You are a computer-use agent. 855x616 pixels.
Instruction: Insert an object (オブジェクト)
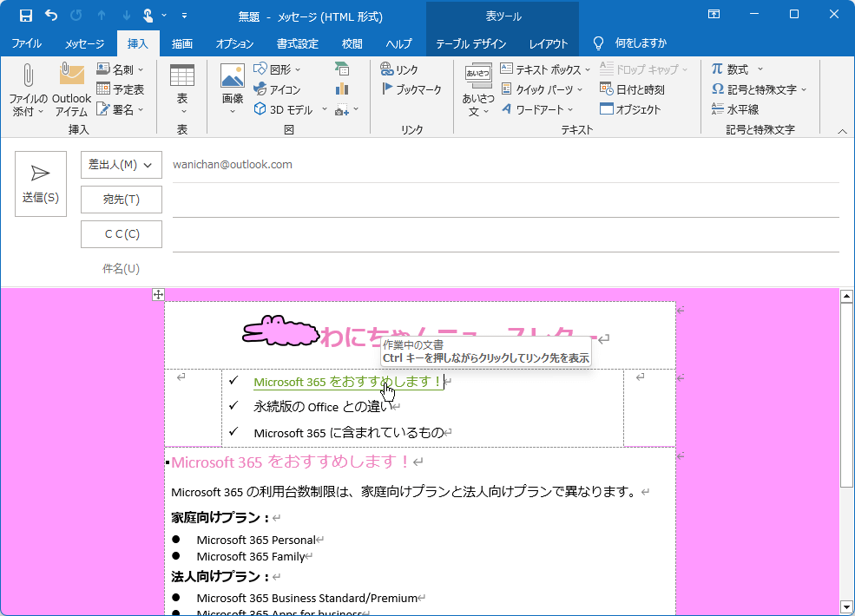(x=630, y=109)
